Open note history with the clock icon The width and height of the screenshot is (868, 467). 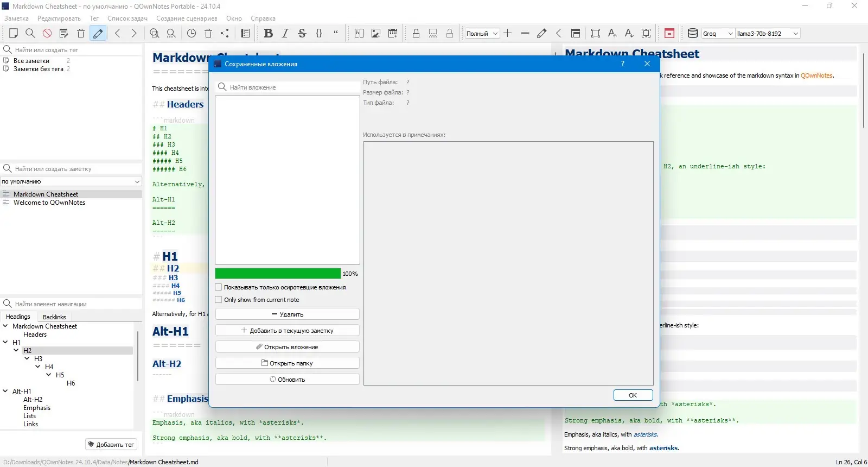tap(192, 33)
